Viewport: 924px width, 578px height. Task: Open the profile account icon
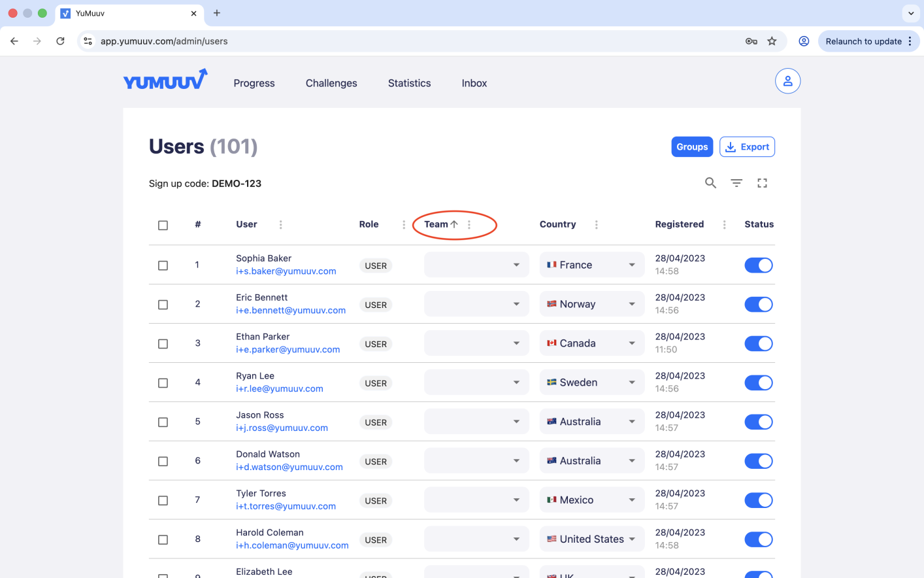click(787, 81)
